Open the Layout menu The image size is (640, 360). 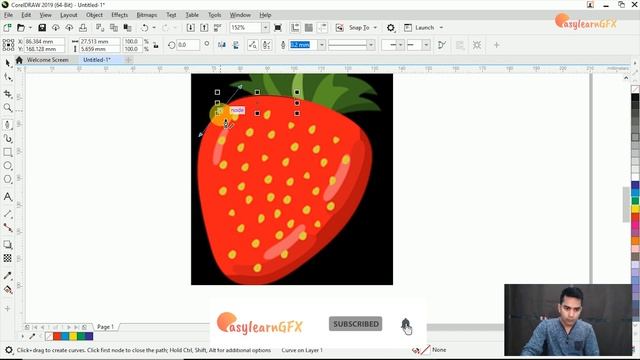69,15
